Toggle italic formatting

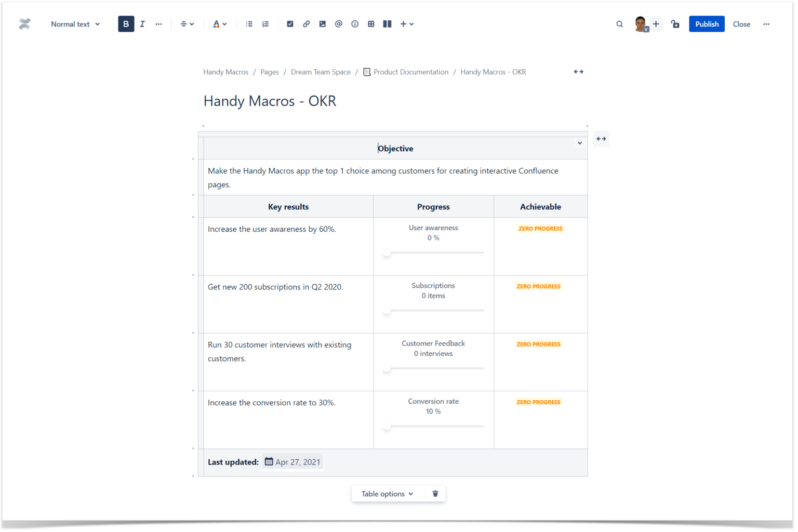pos(142,24)
